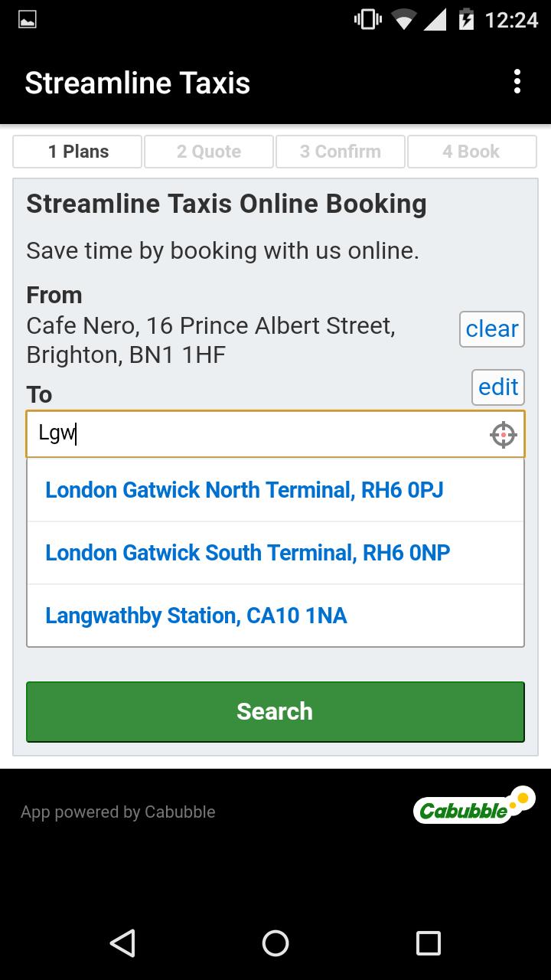This screenshot has height=980, width=551.
Task: Switch to the 1 Plans step tab
Action: tap(77, 152)
